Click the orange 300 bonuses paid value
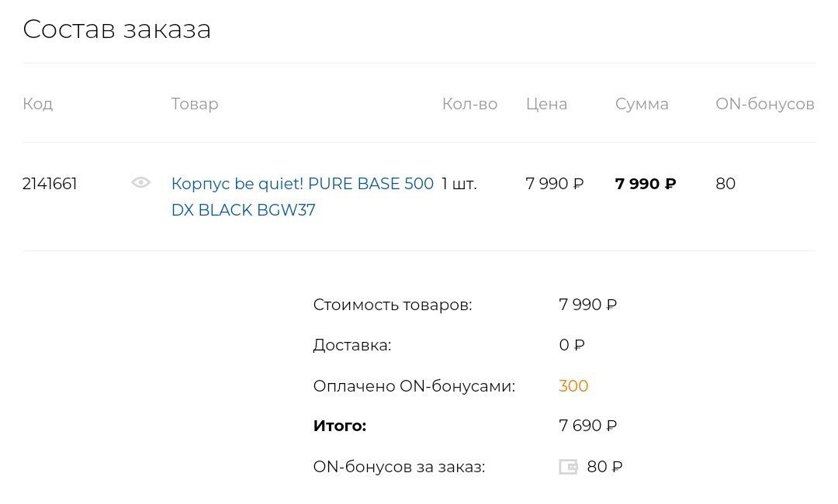 coord(573,386)
